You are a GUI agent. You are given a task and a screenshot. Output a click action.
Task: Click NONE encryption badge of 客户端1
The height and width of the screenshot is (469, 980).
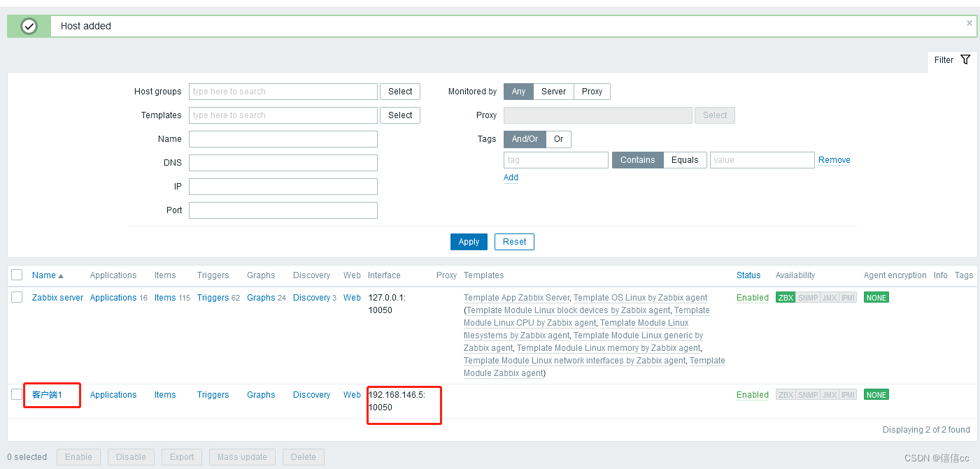click(876, 395)
